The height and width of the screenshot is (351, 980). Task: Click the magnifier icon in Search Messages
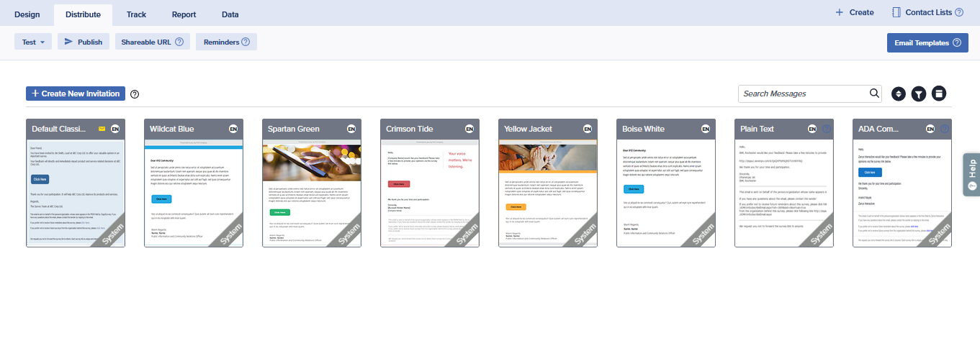(x=874, y=94)
